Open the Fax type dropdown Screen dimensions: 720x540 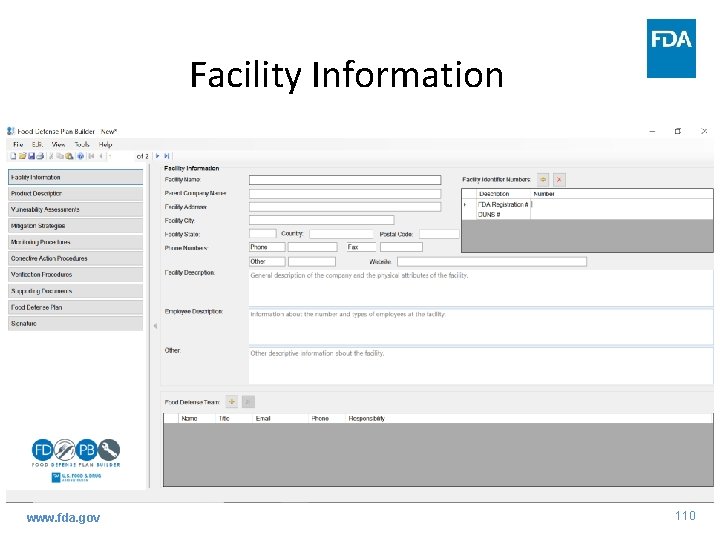click(361, 247)
